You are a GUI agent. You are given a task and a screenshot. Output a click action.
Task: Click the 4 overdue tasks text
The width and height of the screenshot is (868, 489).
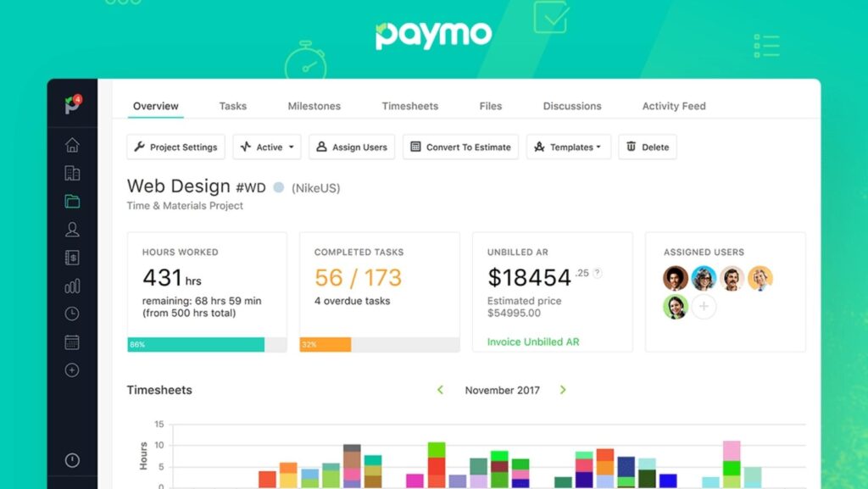[x=352, y=301]
